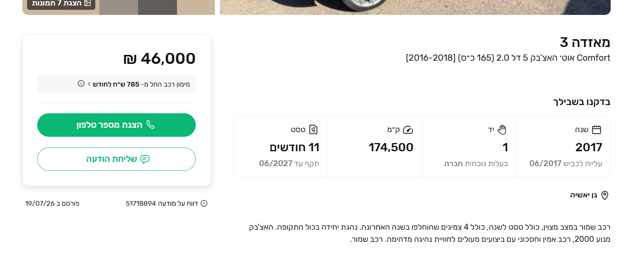Click the info icon in financing banner
Image resolution: width=644 pixels, height=261 pixels.
(81, 83)
